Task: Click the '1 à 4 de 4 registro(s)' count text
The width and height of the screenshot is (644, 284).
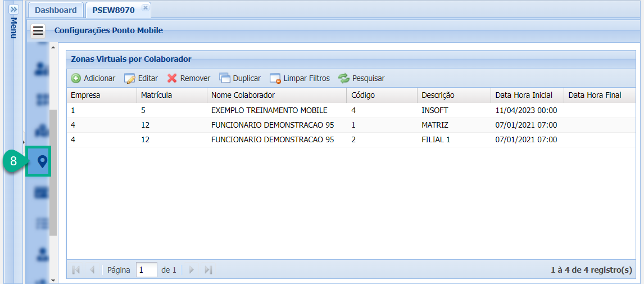Action: (591, 270)
